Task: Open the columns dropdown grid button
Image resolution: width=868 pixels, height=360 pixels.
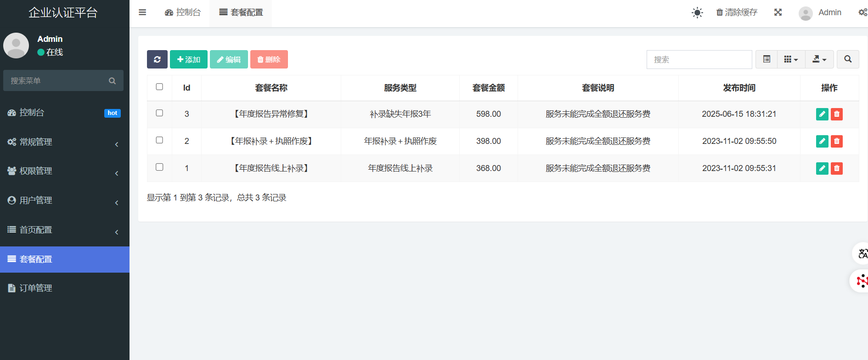Action: pos(791,59)
